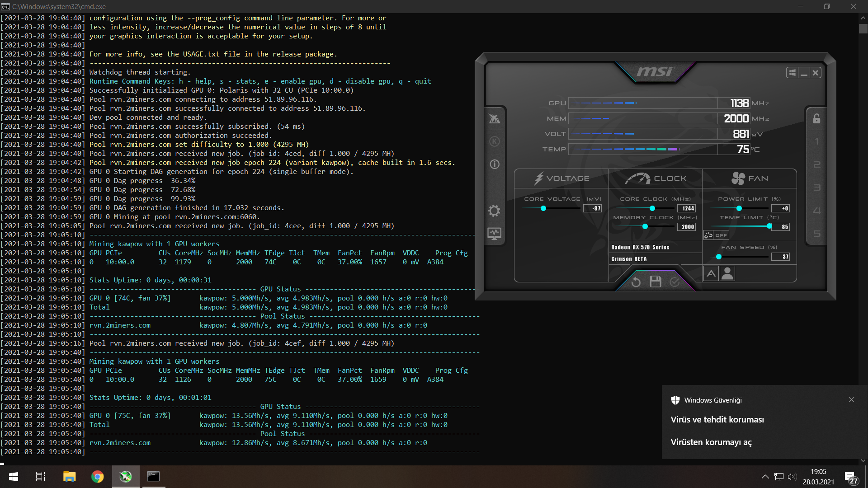
Task: Show hidden system tray icons chevron
Action: pos(765,477)
